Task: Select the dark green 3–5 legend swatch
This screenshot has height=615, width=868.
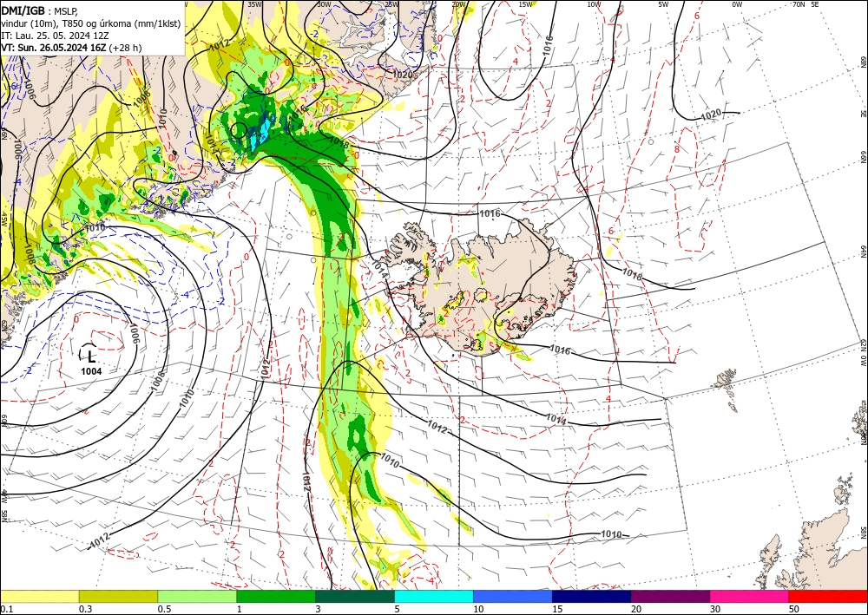Action: (355, 596)
